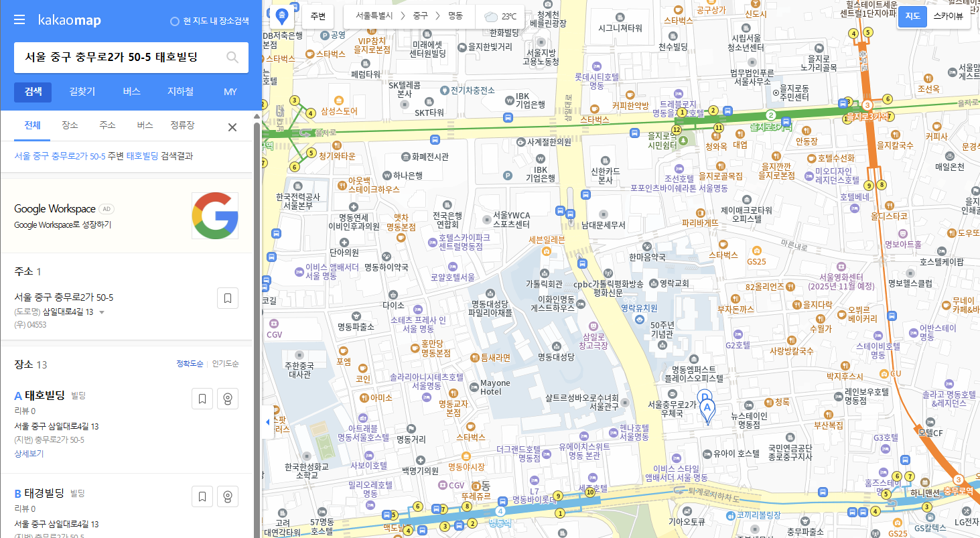980x538 pixels.
Task: Select the 검색 tab
Action: [x=33, y=92]
